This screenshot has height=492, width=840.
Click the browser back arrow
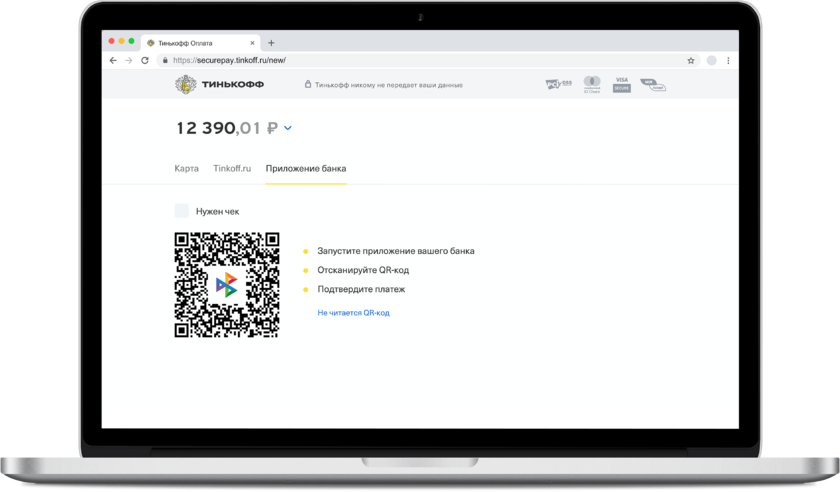113,60
